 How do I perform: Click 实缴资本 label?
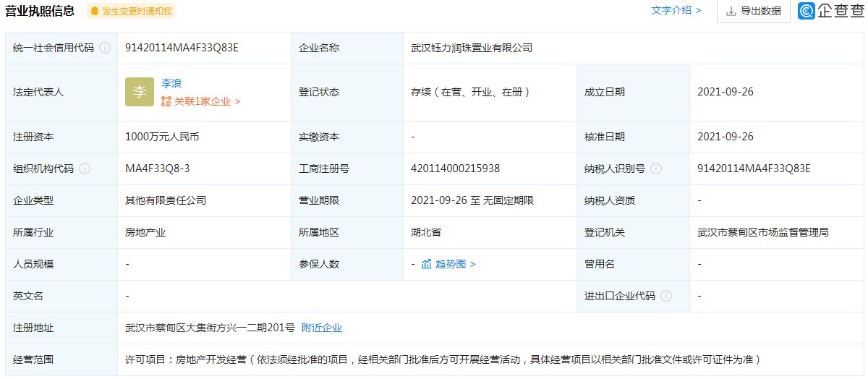point(319,137)
